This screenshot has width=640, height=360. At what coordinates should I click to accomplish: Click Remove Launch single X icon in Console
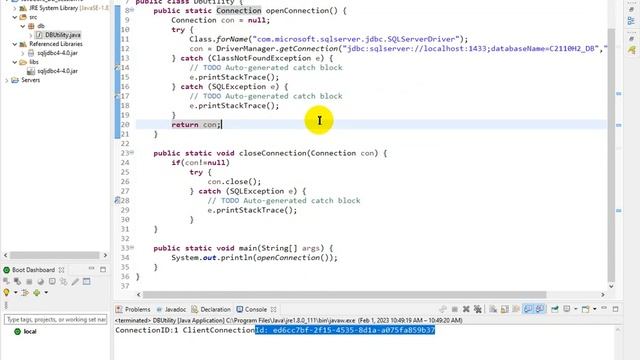pos(466,309)
